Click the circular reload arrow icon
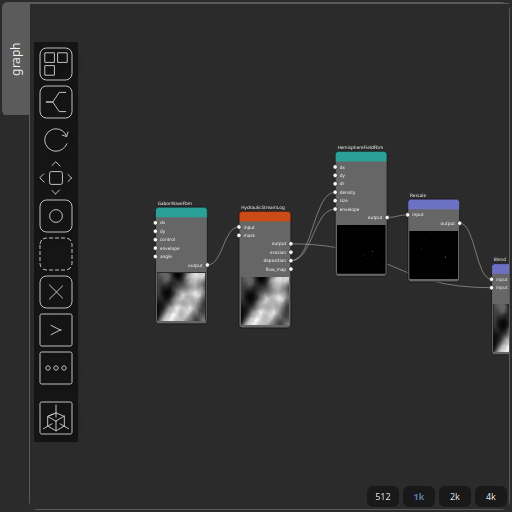 (56, 140)
